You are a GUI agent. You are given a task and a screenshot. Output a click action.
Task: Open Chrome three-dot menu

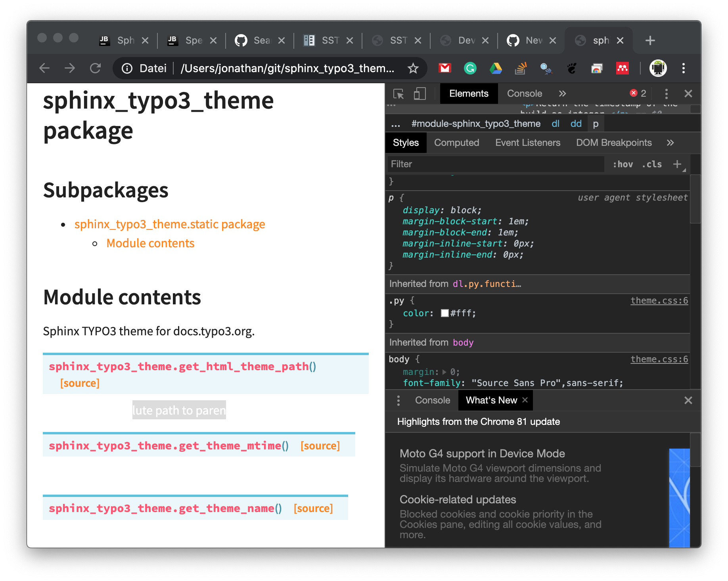(x=684, y=68)
